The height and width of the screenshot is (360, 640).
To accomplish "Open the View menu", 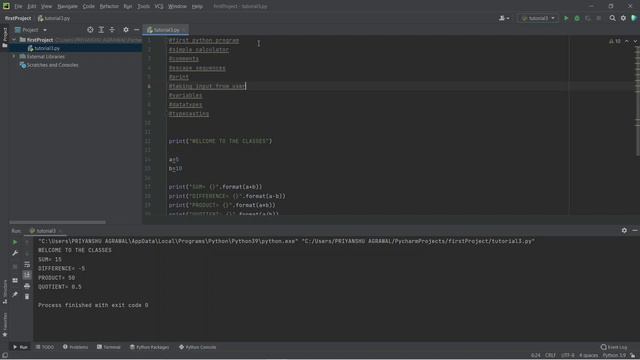I will (x=46, y=7).
